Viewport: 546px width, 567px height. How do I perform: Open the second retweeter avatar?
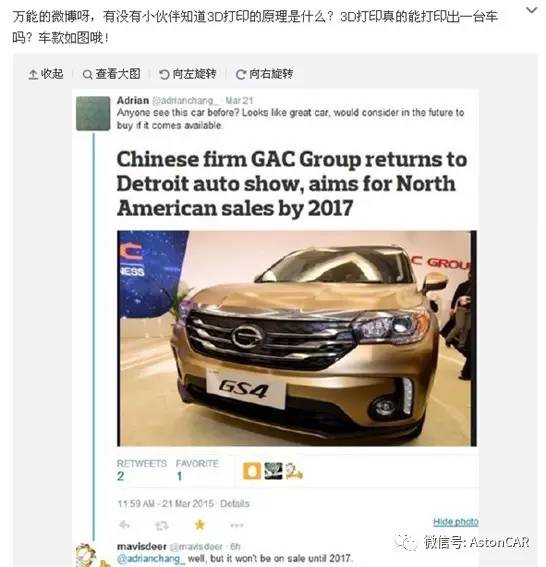tap(273, 471)
